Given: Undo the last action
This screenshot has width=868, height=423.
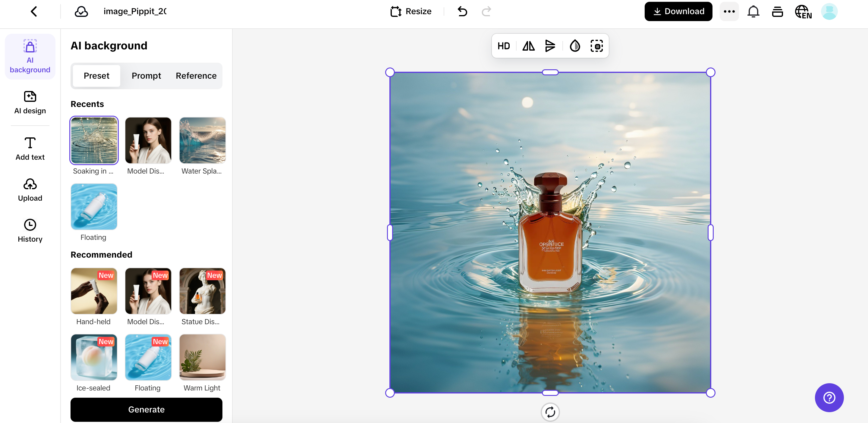Looking at the screenshot, I should pos(462,11).
